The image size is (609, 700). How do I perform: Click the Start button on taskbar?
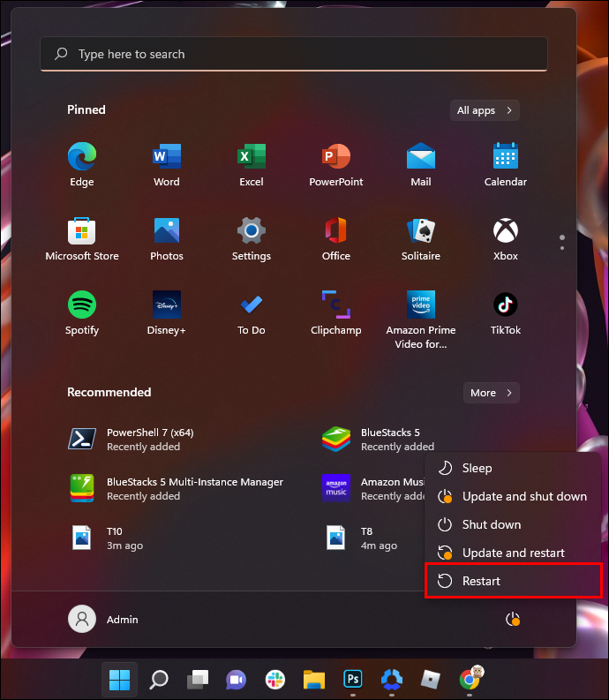[x=120, y=680]
